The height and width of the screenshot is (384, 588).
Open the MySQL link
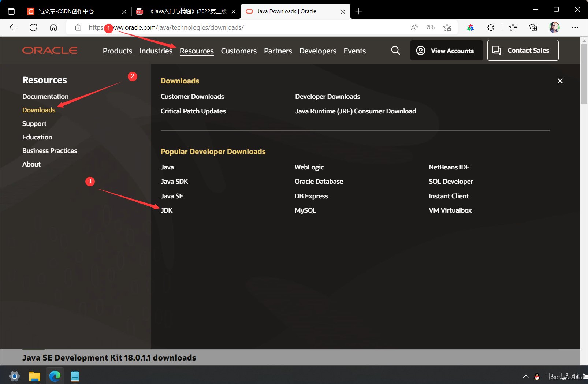[305, 210]
